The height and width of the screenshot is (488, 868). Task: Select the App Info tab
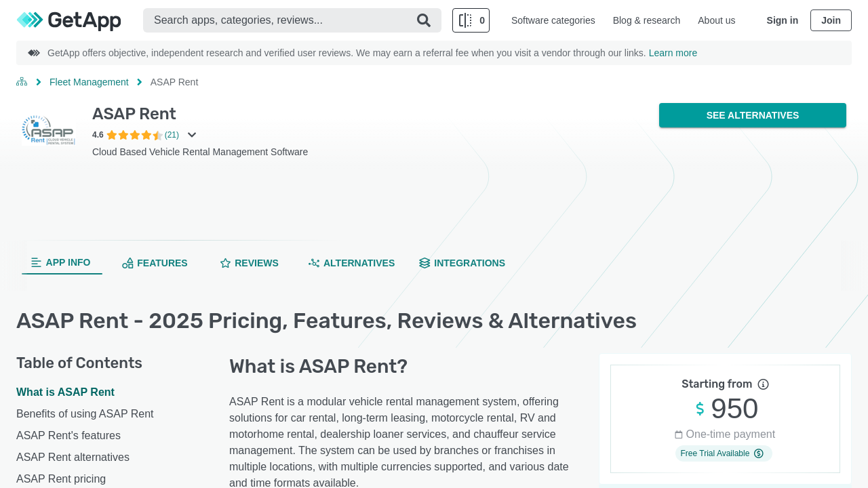62,262
